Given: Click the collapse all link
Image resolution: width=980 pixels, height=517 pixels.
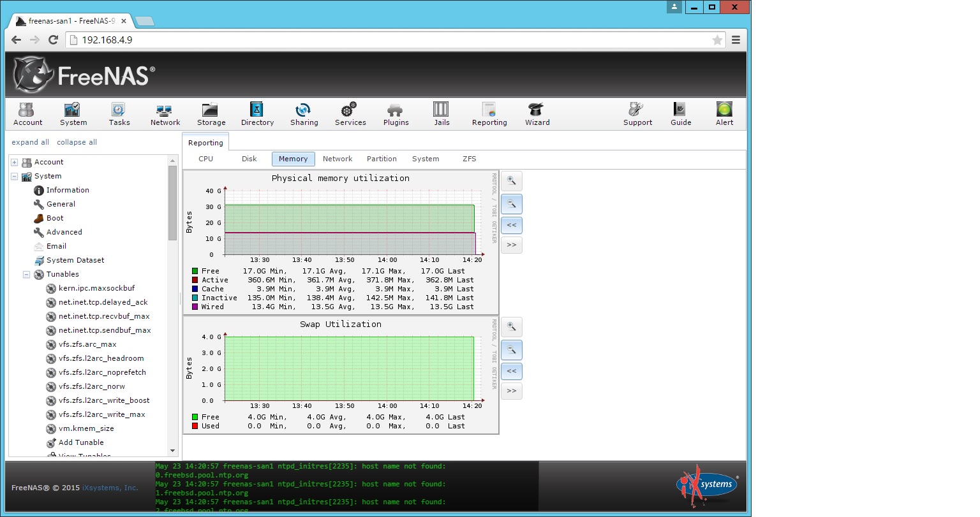Looking at the screenshot, I should 77,142.
